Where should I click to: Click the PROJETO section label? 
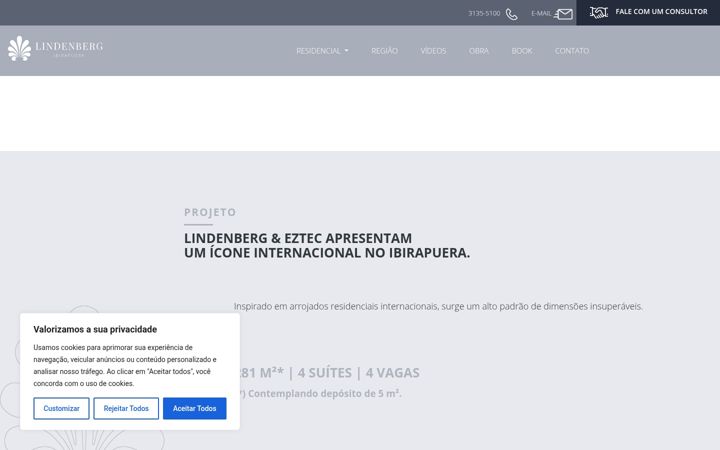[210, 212]
